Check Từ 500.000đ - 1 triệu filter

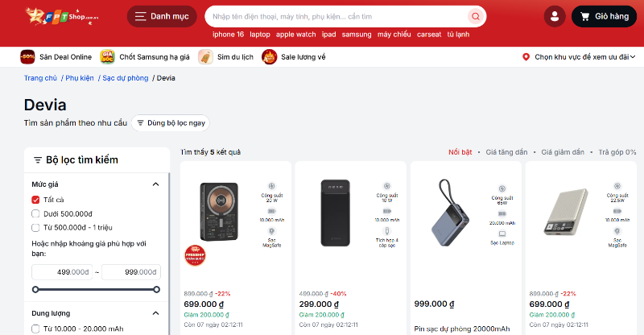(x=35, y=228)
